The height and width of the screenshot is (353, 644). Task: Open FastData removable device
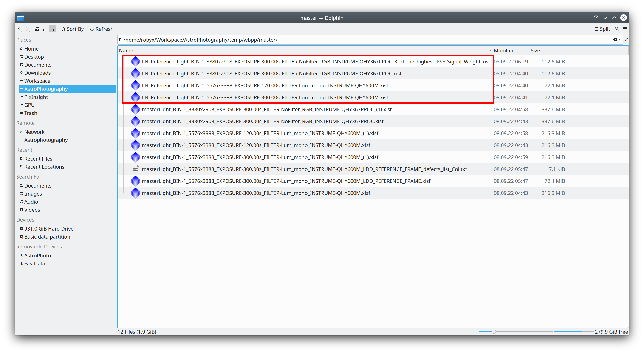point(34,263)
